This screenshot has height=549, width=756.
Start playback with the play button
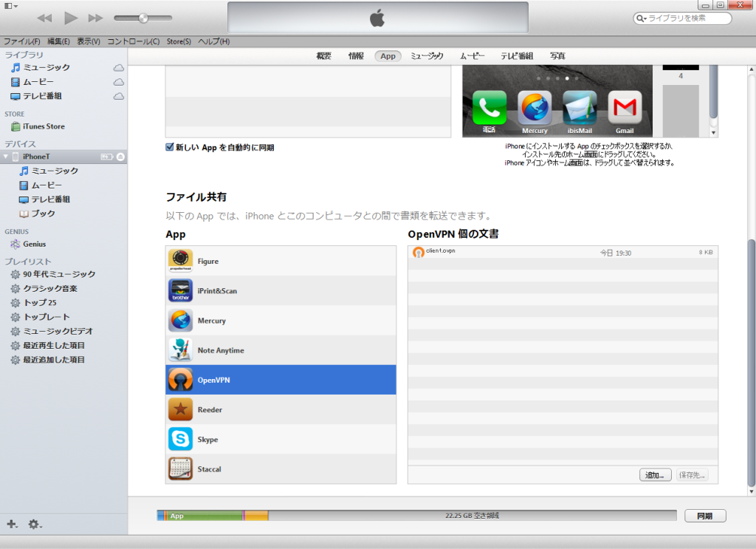click(71, 18)
